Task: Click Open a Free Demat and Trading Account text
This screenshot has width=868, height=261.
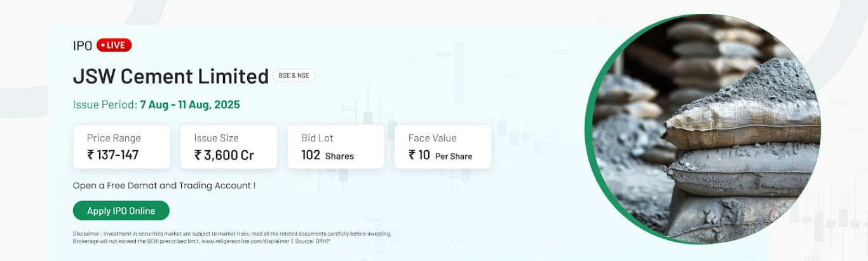Action: pyautogui.click(x=165, y=186)
